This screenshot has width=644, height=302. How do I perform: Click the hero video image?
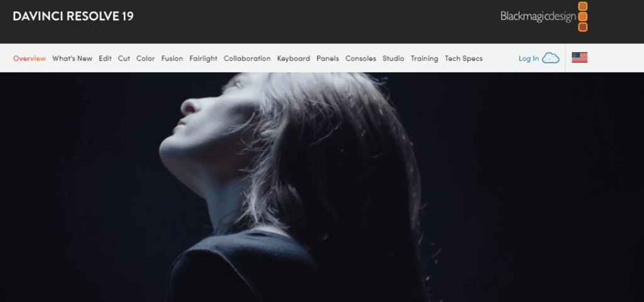tap(322, 187)
